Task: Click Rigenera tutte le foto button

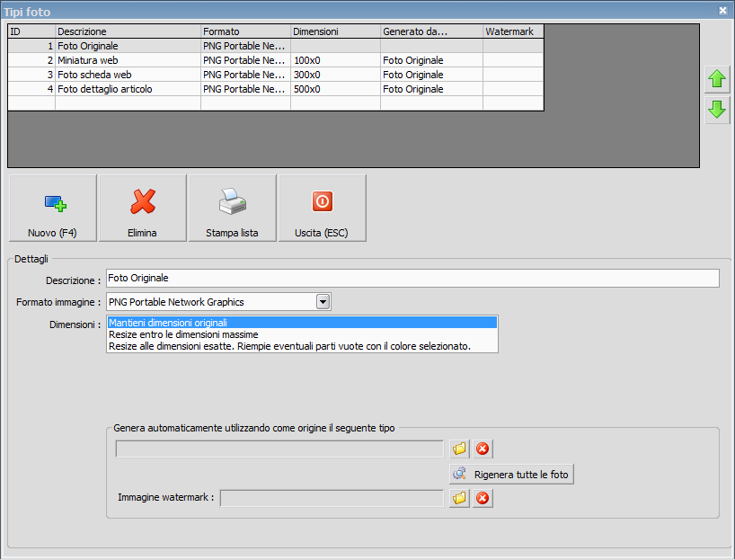Action: [511, 475]
